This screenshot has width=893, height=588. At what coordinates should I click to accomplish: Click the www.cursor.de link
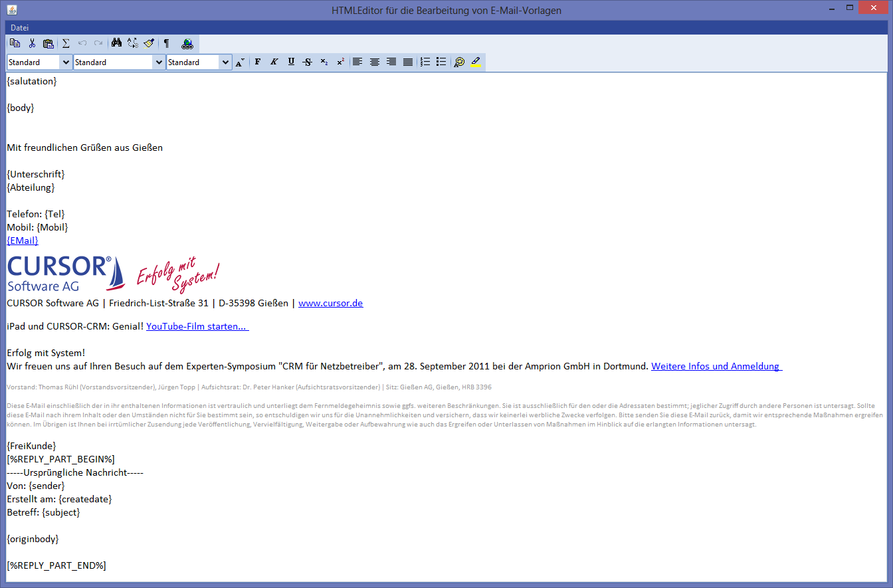tap(330, 303)
